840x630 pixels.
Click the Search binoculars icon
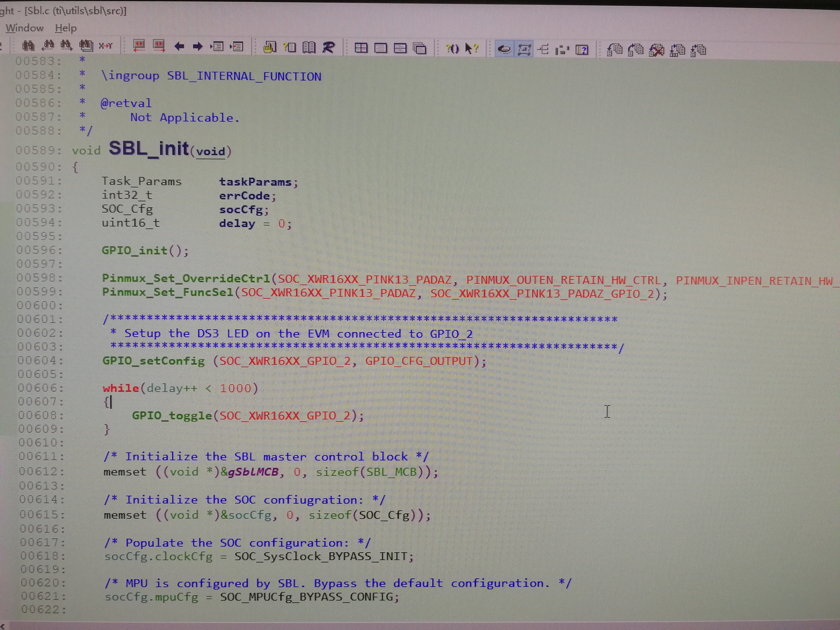[x=28, y=46]
